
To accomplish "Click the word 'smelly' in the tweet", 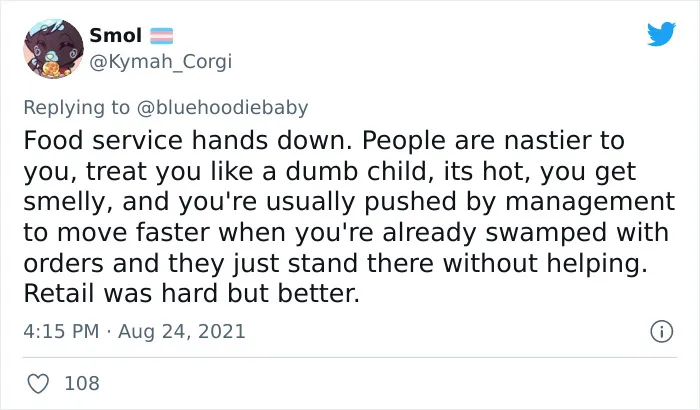I will pyautogui.click(x=67, y=203).
